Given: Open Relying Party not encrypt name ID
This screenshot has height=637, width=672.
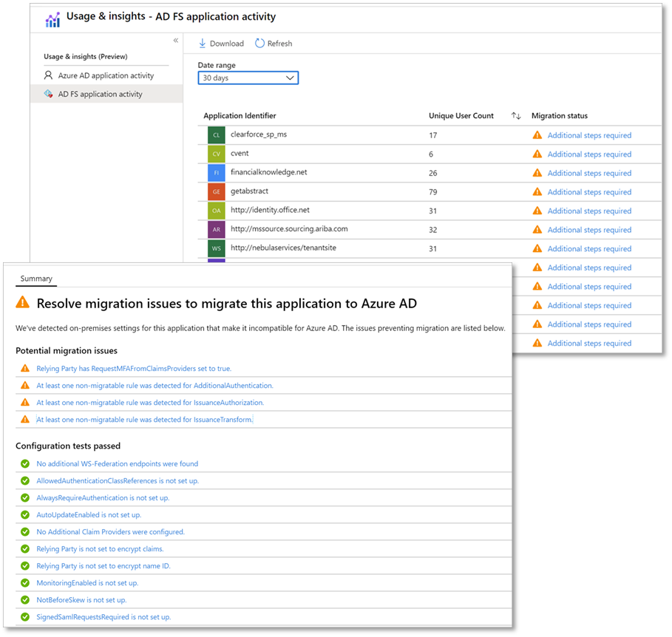Looking at the screenshot, I should 103,566.
